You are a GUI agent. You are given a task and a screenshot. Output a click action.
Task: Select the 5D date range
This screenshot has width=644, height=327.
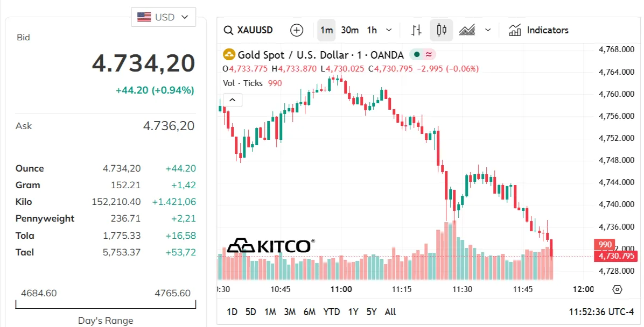[250, 312]
